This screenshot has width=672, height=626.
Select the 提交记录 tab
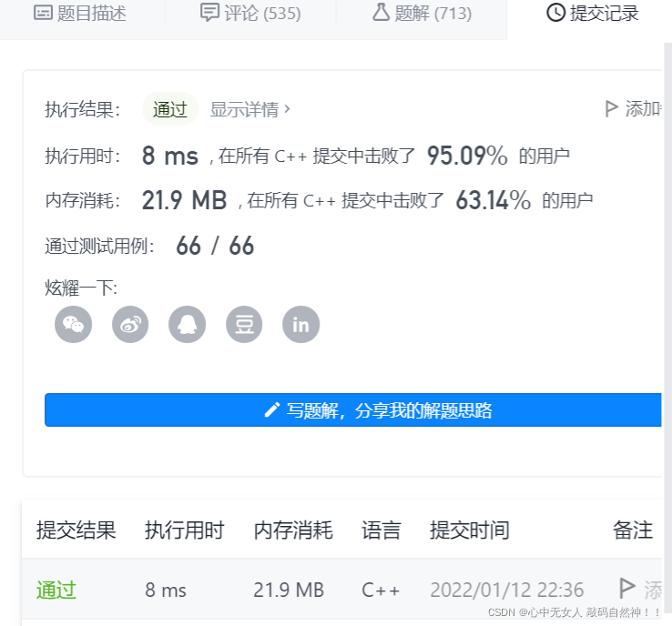(592, 14)
